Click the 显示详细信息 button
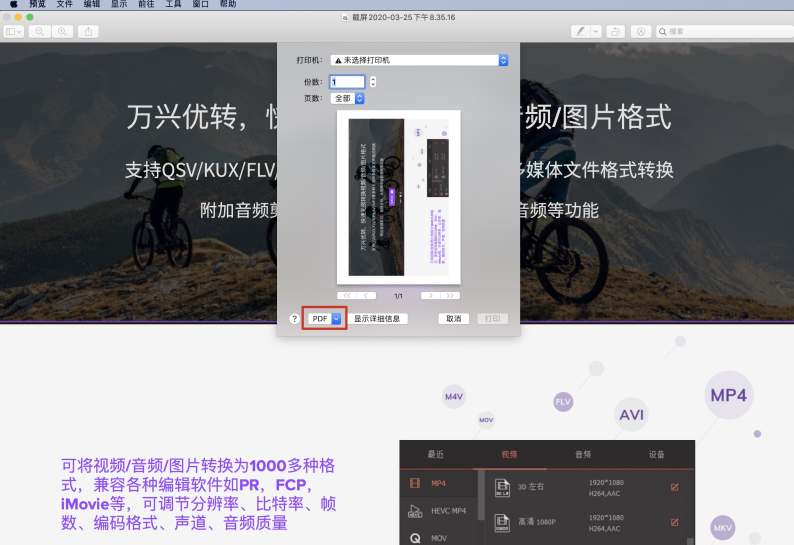 click(x=377, y=319)
